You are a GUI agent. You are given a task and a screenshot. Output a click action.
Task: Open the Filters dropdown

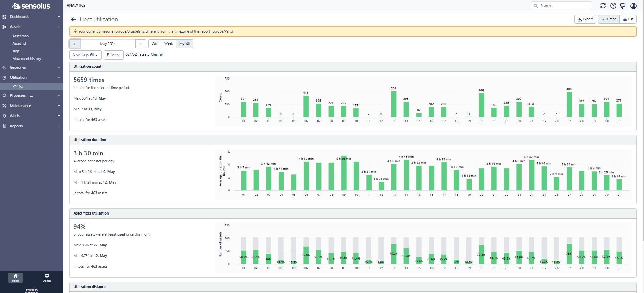113,55
